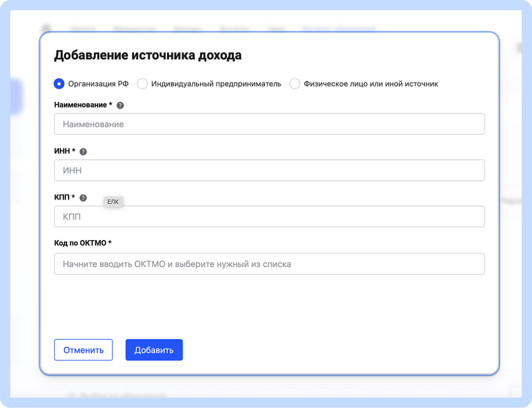Click the blue Добавить button

(154, 350)
